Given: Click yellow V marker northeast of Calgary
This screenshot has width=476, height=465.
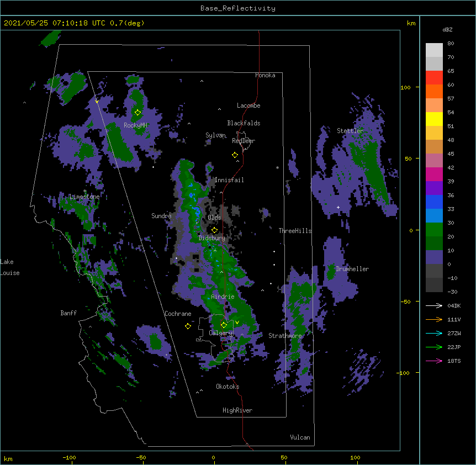Looking at the screenshot, I should [x=237, y=323].
